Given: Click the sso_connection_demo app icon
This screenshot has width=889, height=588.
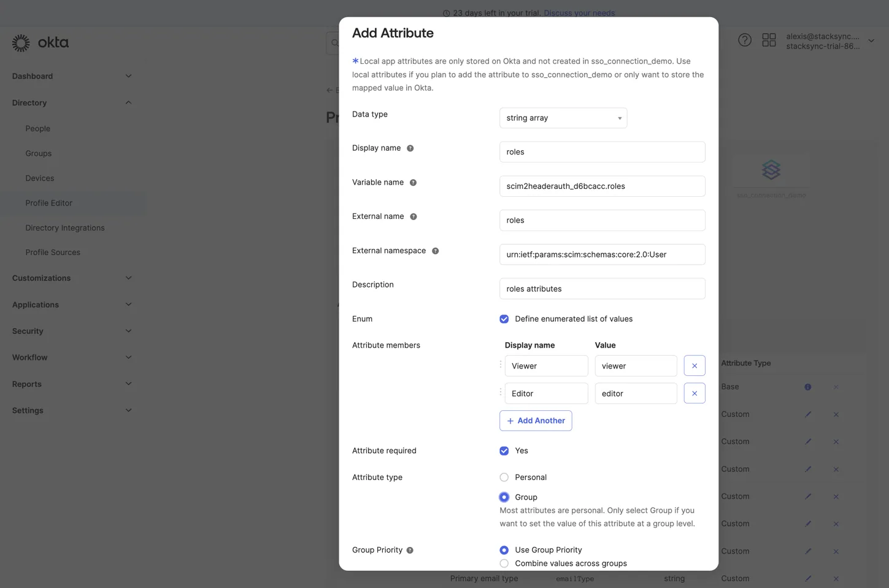Looking at the screenshot, I should click(x=771, y=170).
